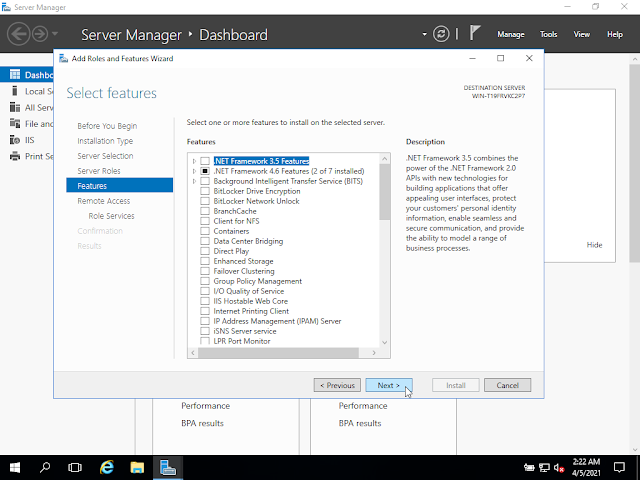Image resolution: width=640 pixels, height=480 pixels.
Task: Toggle .NET Framework 4.6 Features checkbox
Action: click(205, 171)
